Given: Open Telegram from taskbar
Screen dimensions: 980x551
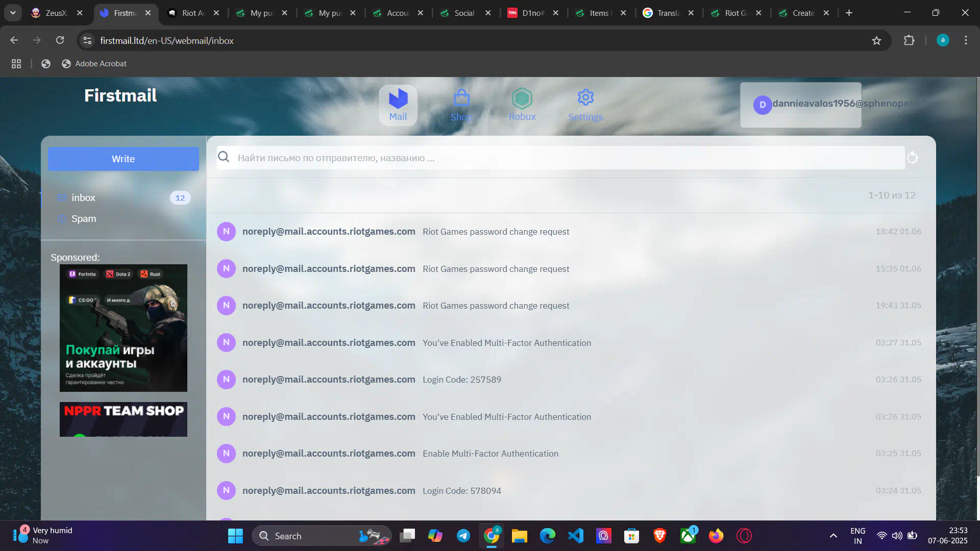Looking at the screenshot, I should [x=463, y=536].
